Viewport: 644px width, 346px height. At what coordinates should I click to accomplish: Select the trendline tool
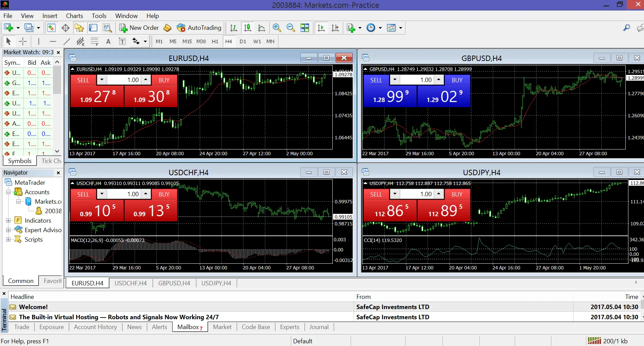[x=66, y=41]
